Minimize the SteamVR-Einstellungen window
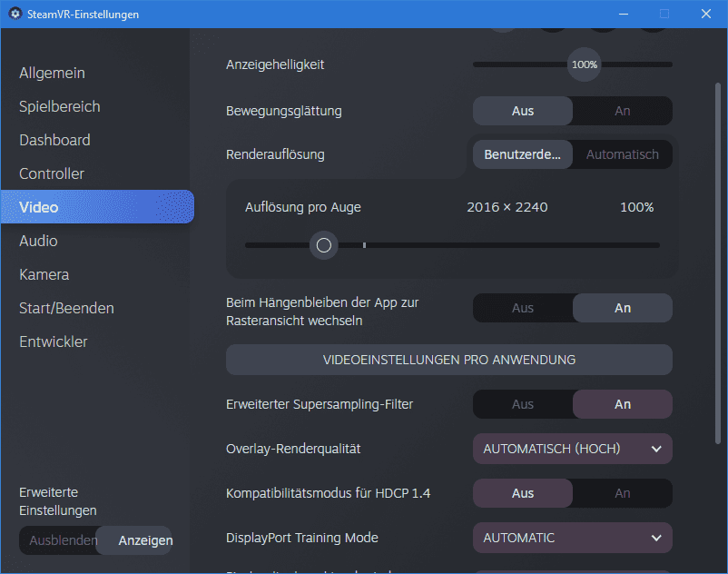728x574 pixels. 624,14
